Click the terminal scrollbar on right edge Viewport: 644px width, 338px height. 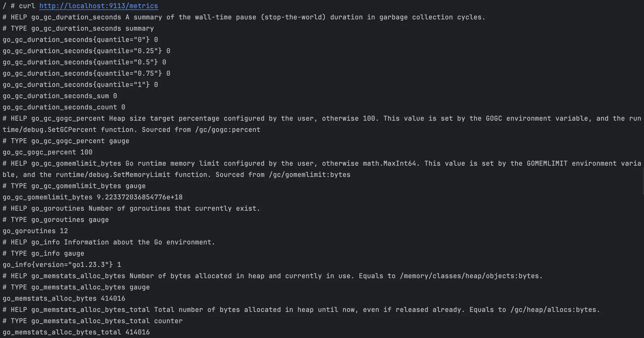643,181
